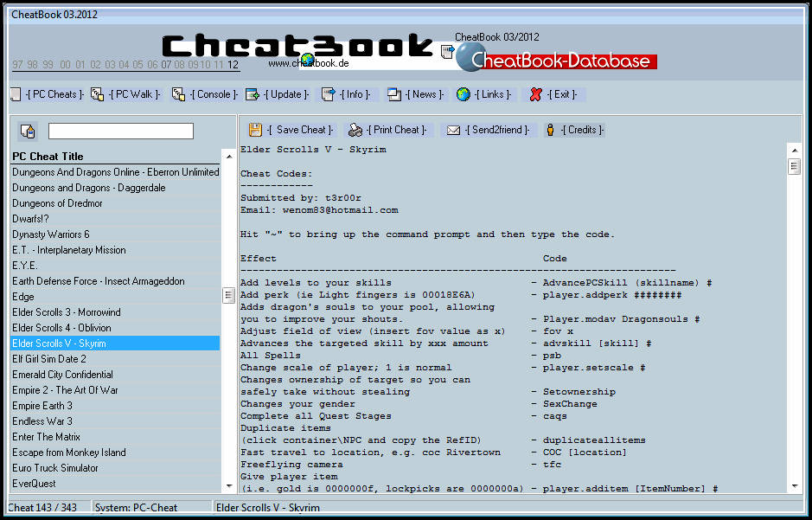The image size is (812, 520).
Task: Click the Print Cheat printer icon
Action: pyautogui.click(x=355, y=130)
